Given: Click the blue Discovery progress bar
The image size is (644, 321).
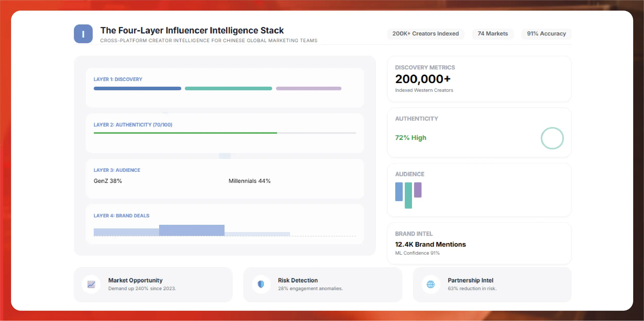Looking at the screenshot, I should click(x=137, y=88).
